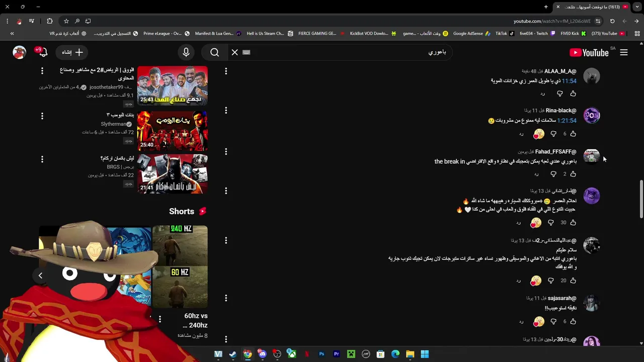Image resolution: width=644 pixels, height=362 pixels.
Task: Open Steam from the taskbar
Action: 232,354
